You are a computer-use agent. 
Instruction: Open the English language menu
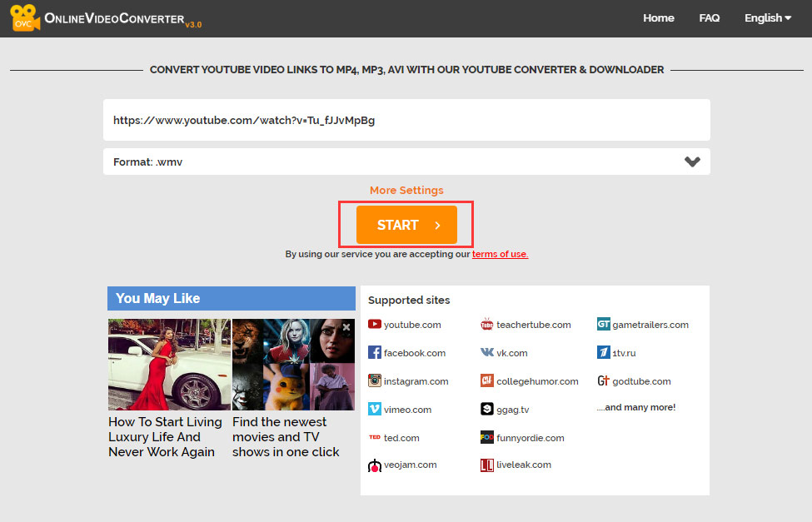click(768, 18)
